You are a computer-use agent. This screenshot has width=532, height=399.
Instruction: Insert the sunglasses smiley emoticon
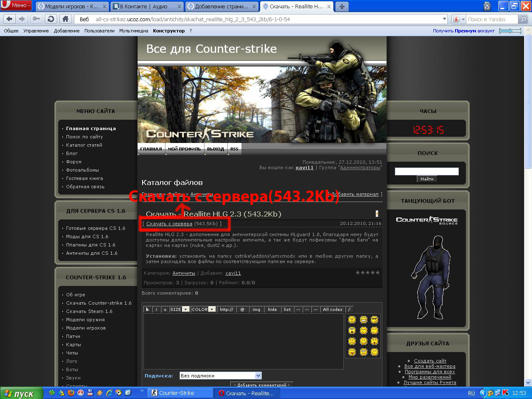(374, 320)
